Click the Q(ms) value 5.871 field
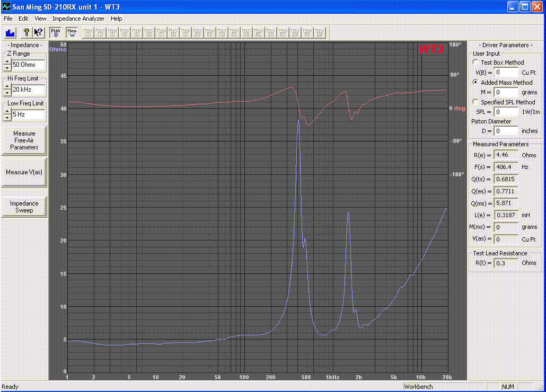 click(x=506, y=203)
